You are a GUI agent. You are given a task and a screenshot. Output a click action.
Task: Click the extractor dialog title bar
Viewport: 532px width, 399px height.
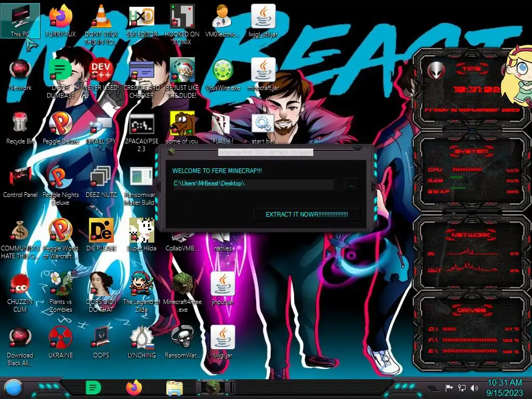tap(265, 152)
